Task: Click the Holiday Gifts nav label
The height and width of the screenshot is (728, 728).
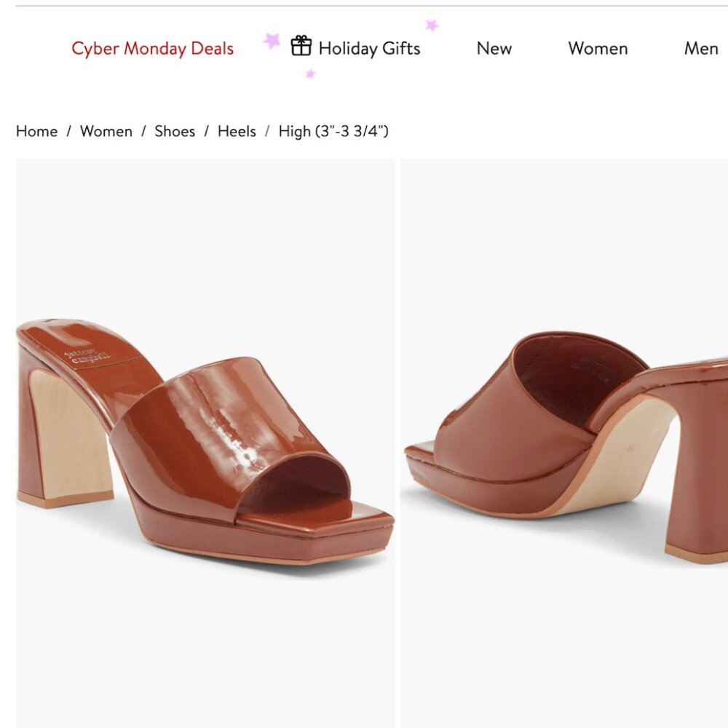Action: pyautogui.click(x=369, y=48)
